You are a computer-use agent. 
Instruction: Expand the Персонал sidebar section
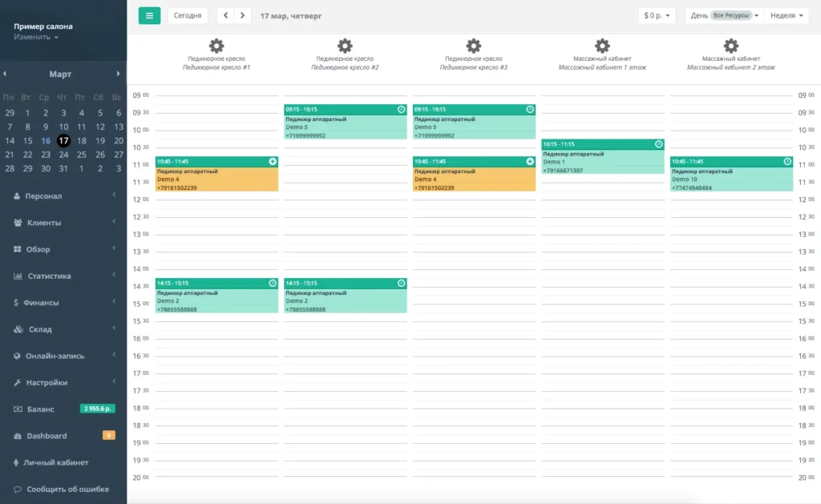[63, 196]
